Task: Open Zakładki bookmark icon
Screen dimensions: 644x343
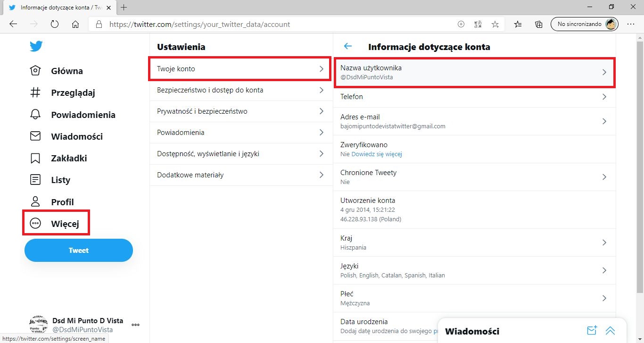Action: click(35, 158)
